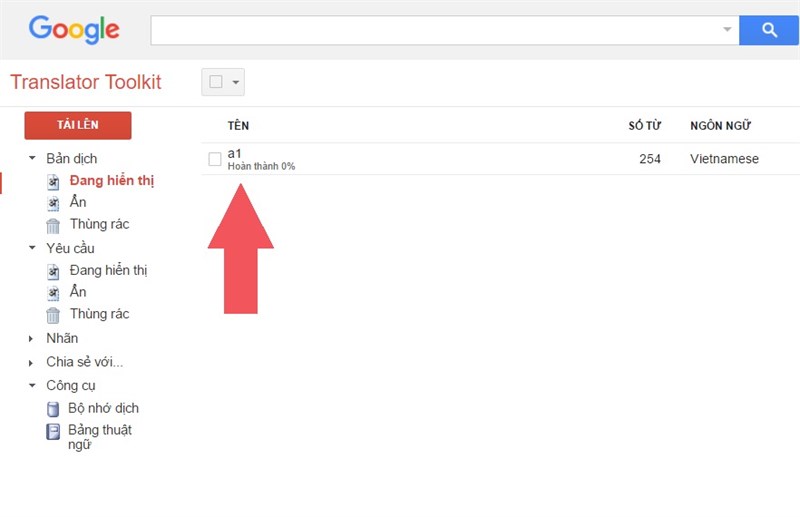Click the Công cụ section label

click(x=71, y=386)
